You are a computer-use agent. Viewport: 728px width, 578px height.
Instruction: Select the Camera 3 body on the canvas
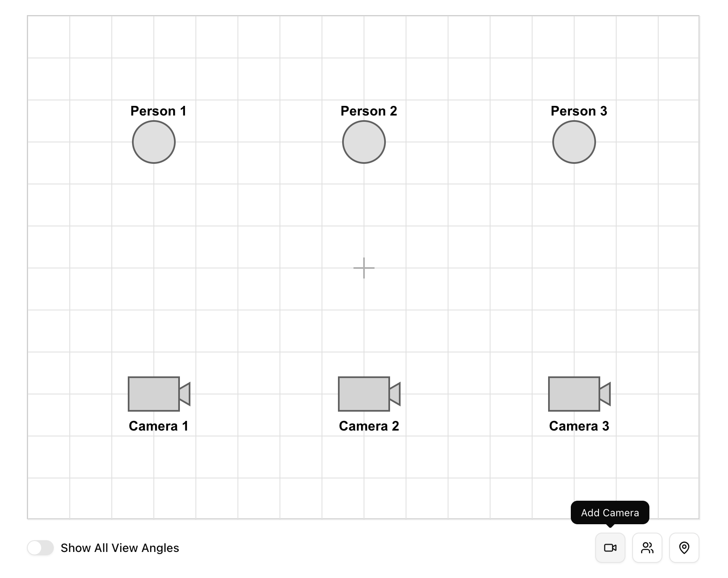tap(574, 394)
